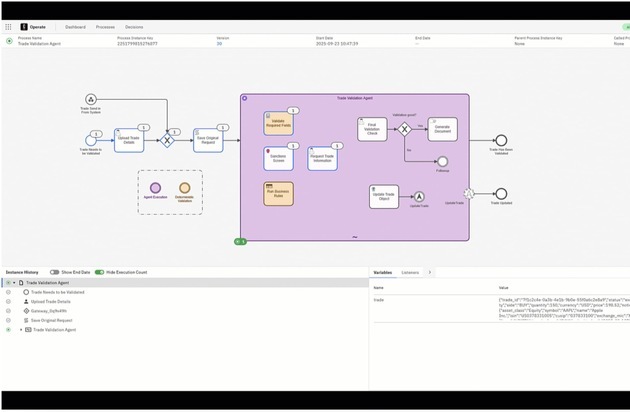Image resolution: width=630 pixels, height=412 pixels.
Task: Select Upload Trade Details in instance history
Action: click(50, 301)
